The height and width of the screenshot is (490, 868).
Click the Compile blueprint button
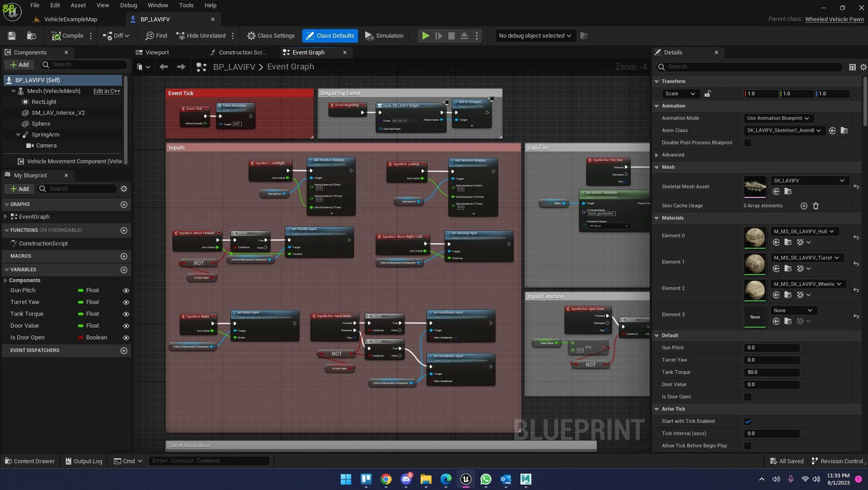pyautogui.click(x=68, y=36)
